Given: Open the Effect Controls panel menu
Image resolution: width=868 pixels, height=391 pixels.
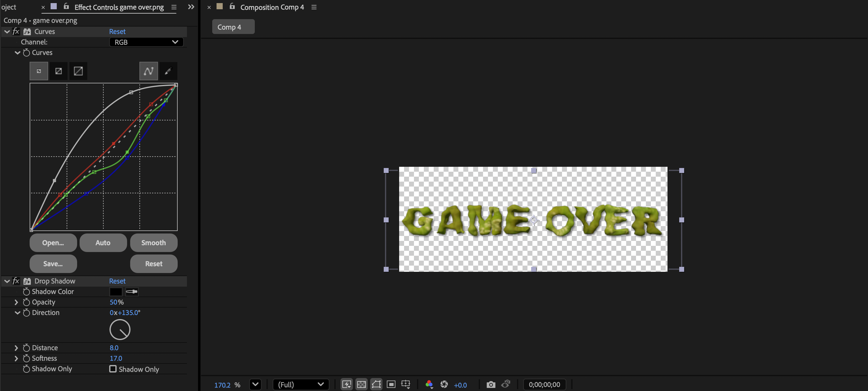Looking at the screenshot, I should (x=174, y=7).
